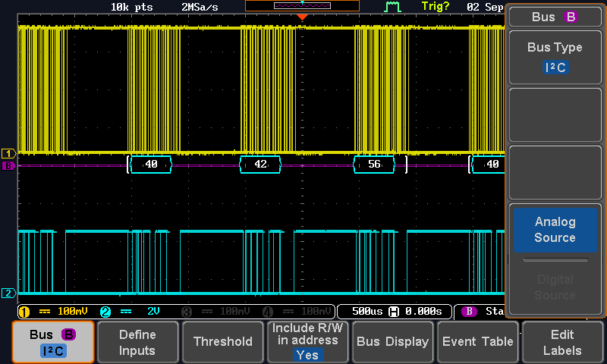Click the orange trigger position triangle
Screen dimensions: 607x364
pos(302,17)
